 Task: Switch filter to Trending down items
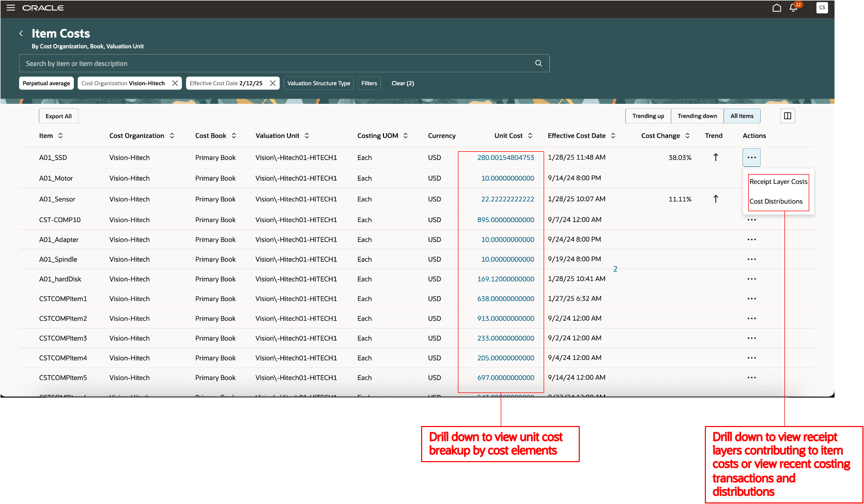(697, 116)
